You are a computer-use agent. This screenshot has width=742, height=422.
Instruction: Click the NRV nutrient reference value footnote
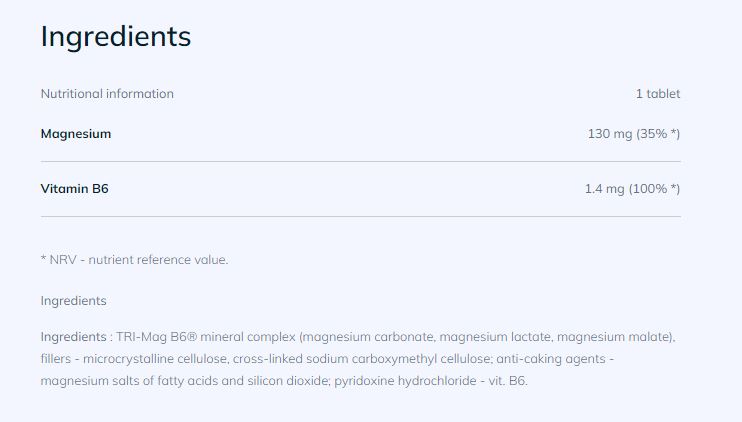tap(135, 260)
